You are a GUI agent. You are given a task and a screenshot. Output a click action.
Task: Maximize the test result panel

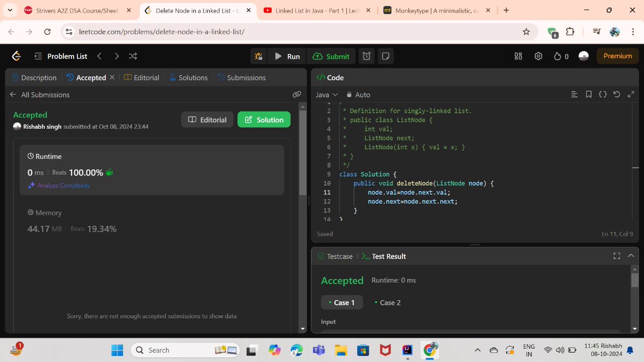point(617,256)
